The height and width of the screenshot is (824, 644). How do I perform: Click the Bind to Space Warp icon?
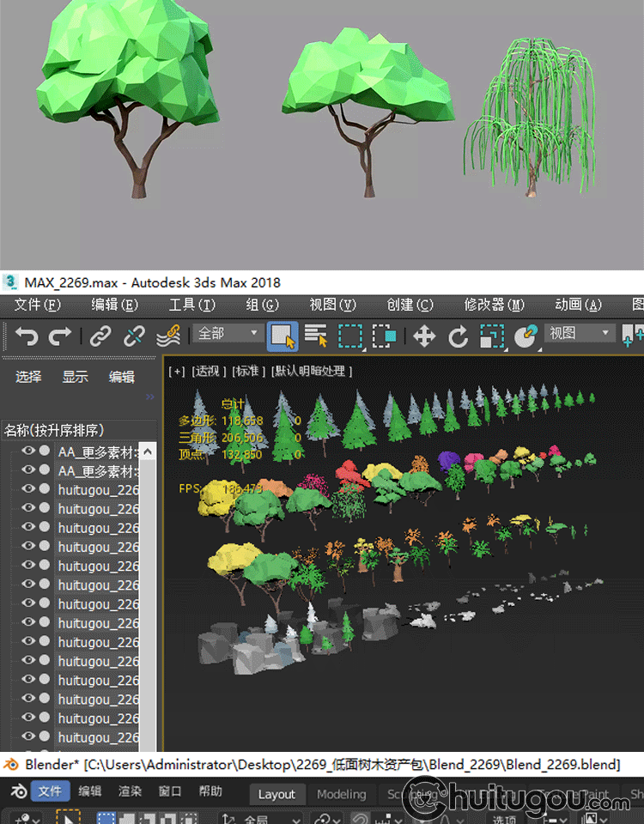(169, 336)
